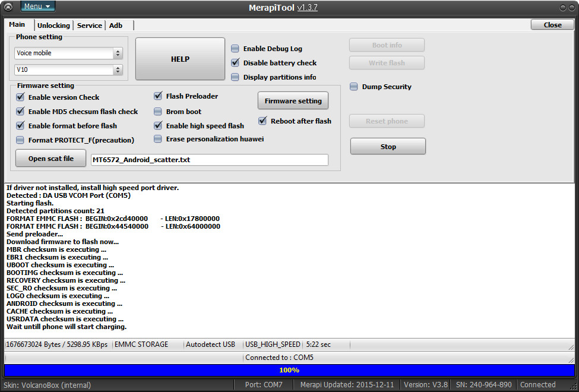The image size is (579, 392).
Task: Click the Write flash button
Action: [387, 63]
